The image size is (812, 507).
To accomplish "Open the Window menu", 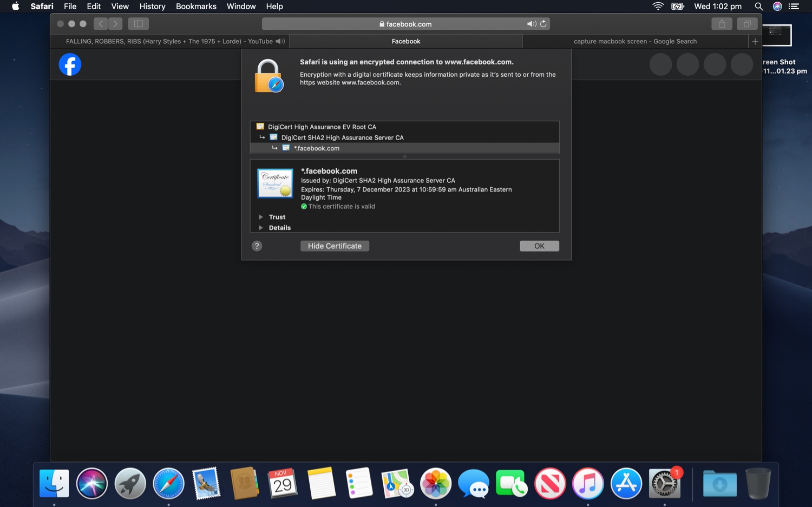I will 241,6.
